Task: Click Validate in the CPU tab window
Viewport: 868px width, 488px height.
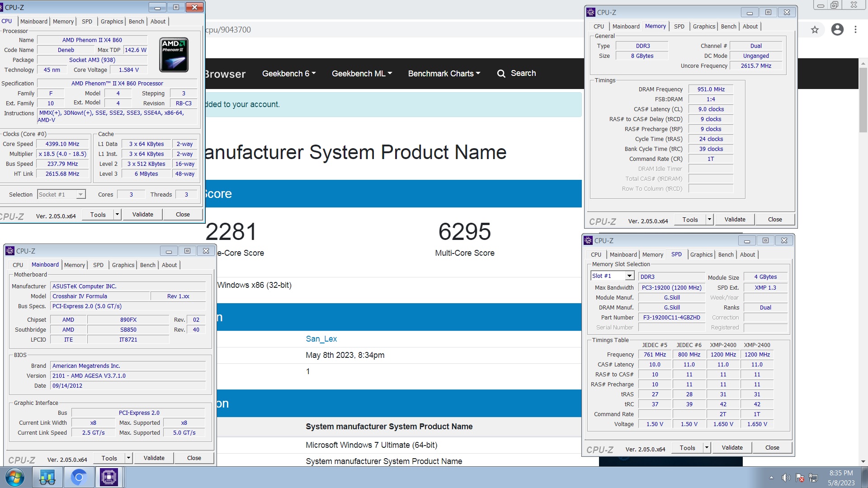Action: 143,215
